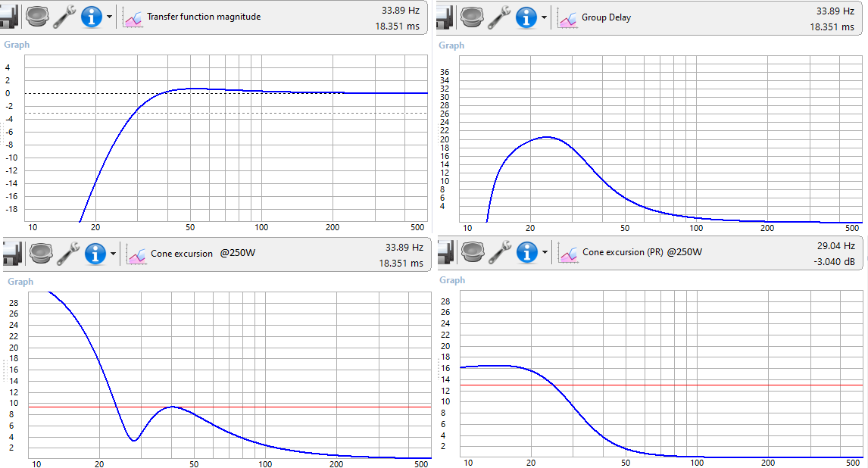Click info icon in Cone excursion @250W panel
Screen dimensions: 868x468
tap(95, 254)
